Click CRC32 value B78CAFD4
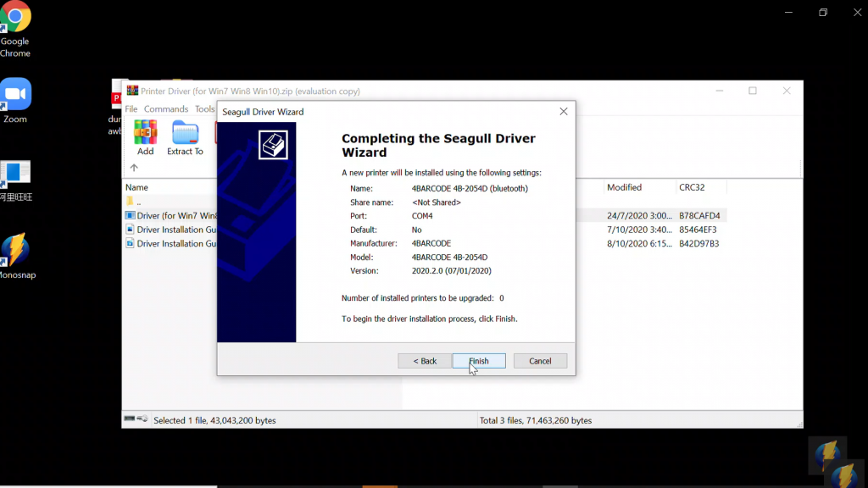This screenshot has height=488, width=868. click(x=699, y=216)
